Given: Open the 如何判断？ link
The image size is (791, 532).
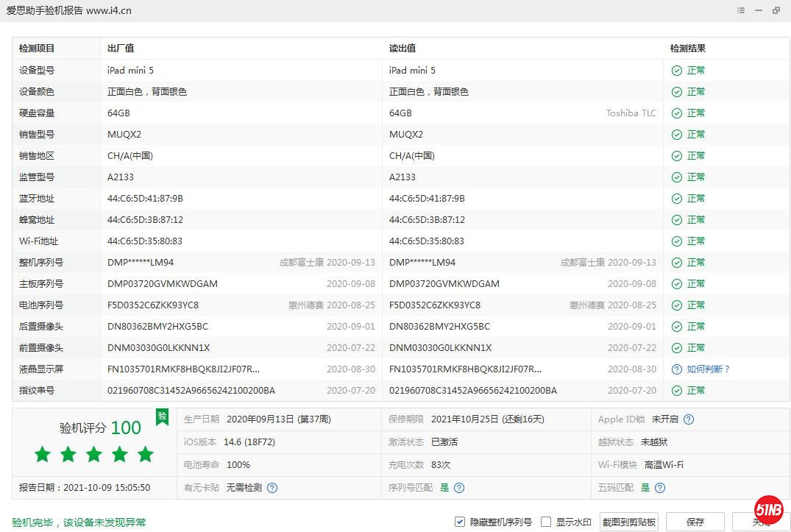Looking at the screenshot, I should (x=709, y=369).
